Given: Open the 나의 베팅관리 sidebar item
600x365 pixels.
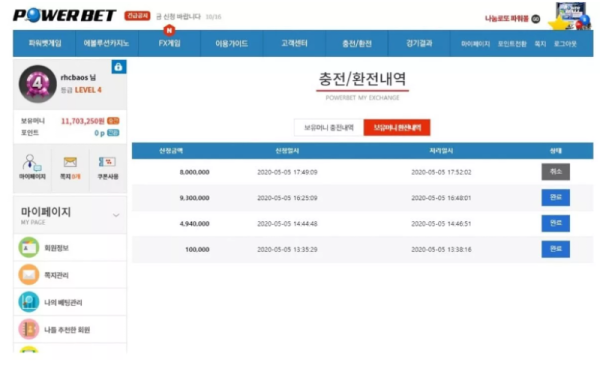Looking at the screenshot, I should coord(70,302).
